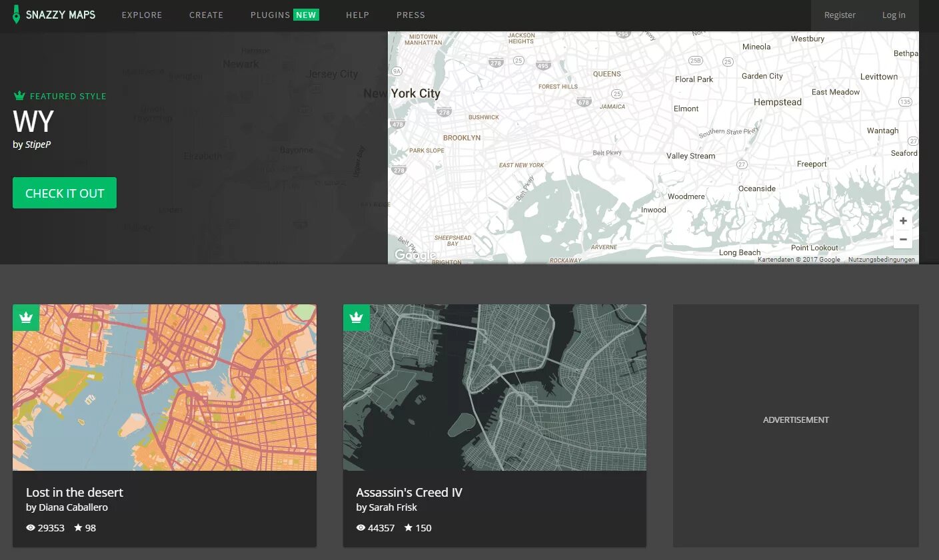
Task: Click the Valley Stream map label
Action: point(690,156)
